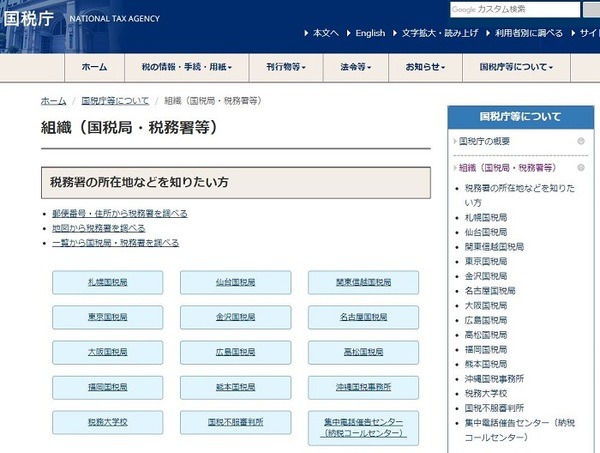Open sidebar link 沖縄国税事務所
The height and width of the screenshot is (453, 600).
click(x=494, y=379)
